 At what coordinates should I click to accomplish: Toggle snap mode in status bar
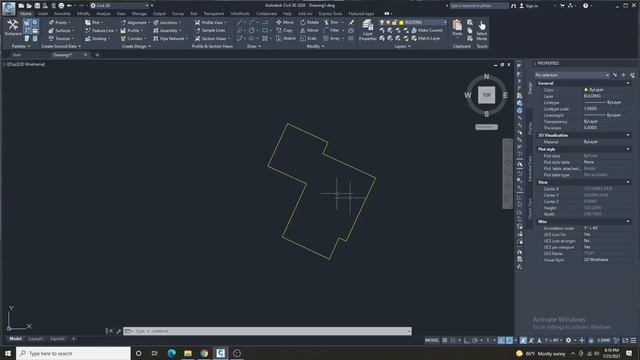453,340
